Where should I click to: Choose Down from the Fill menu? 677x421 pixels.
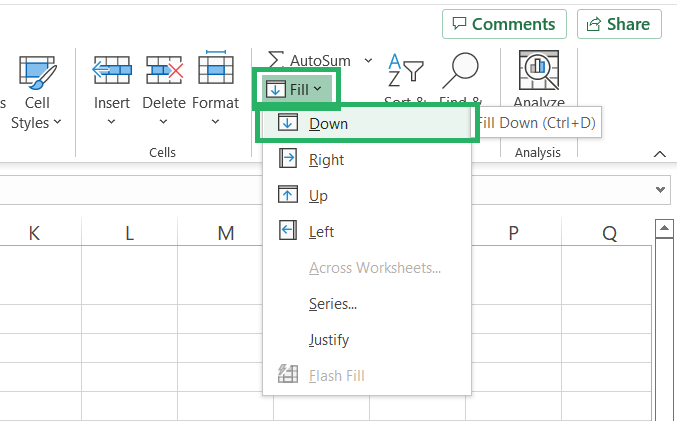click(x=328, y=124)
